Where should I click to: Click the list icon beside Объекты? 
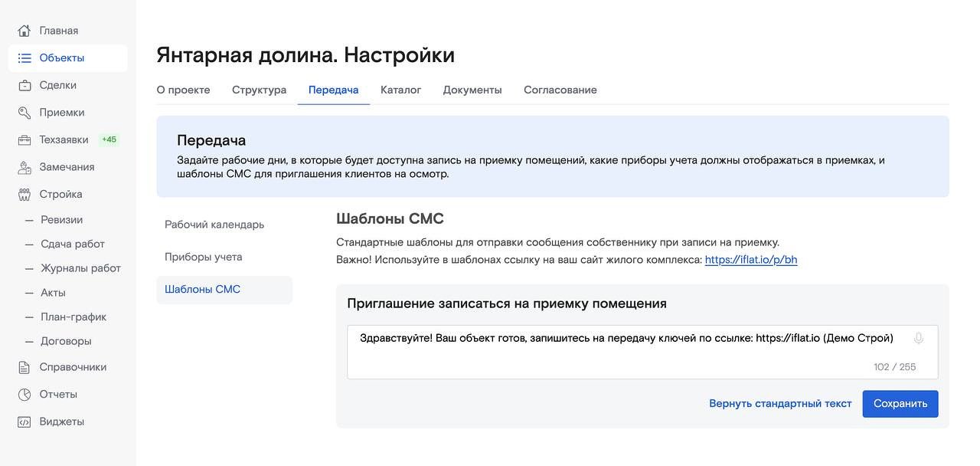pyautogui.click(x=24, y=58)
